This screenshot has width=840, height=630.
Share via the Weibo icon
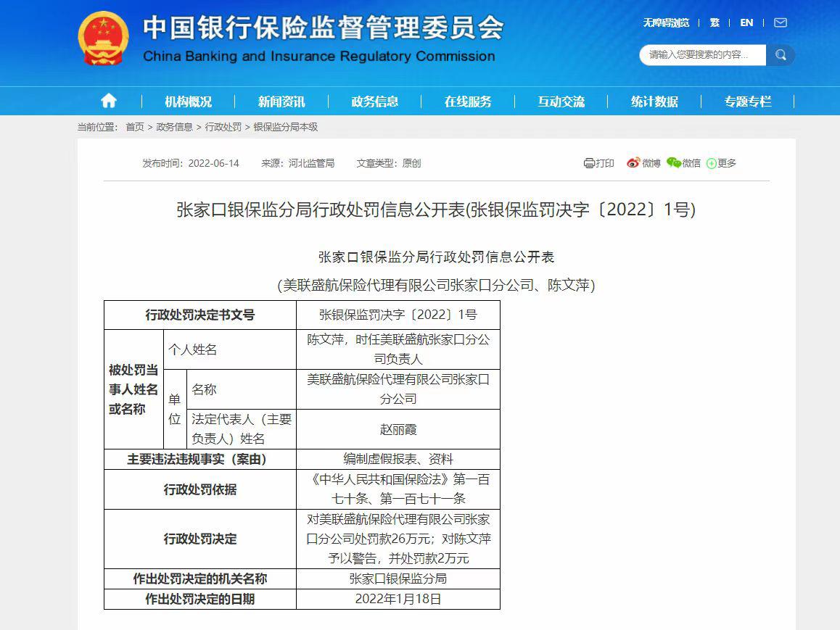point(633,163)
